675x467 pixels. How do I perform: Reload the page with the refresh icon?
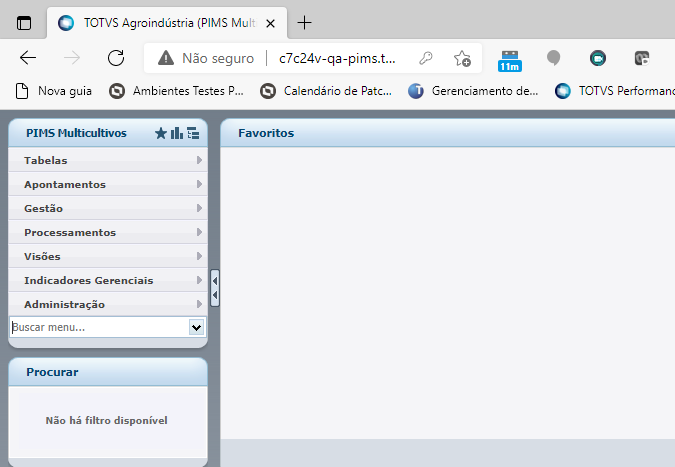coord(116,58)
